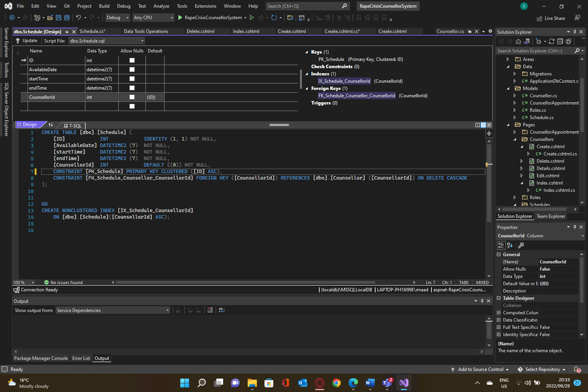Screen dimensions: 588x392
Task: Check Allow Nulls for endTime row
Action: [x=132, y=88]
